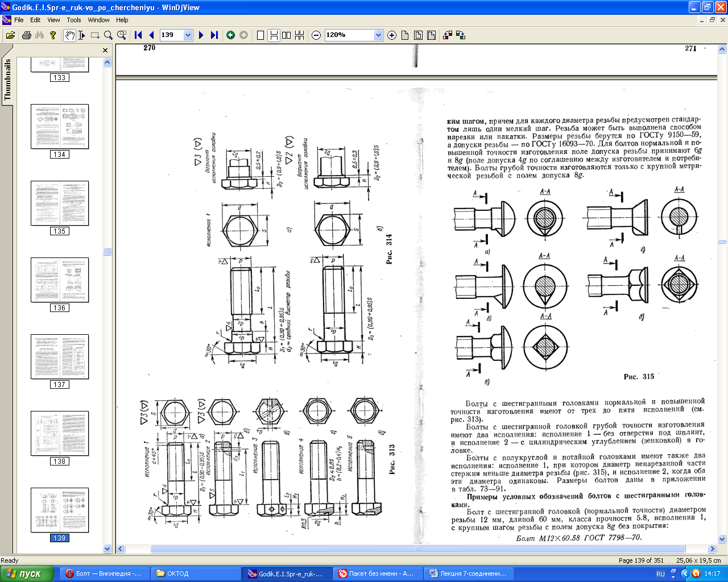
Task: Click the Help question mark icon
Action: (x=53, y=35)
